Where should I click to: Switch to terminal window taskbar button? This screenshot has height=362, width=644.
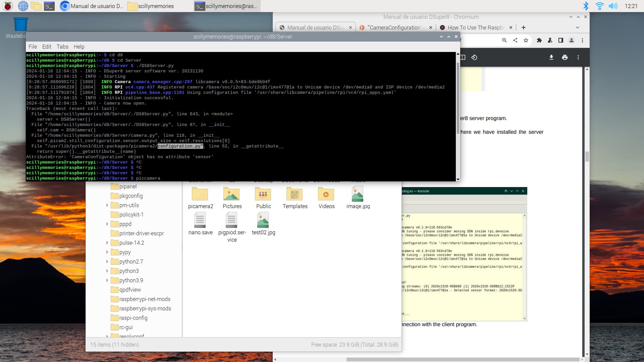[x=227, y=6]
